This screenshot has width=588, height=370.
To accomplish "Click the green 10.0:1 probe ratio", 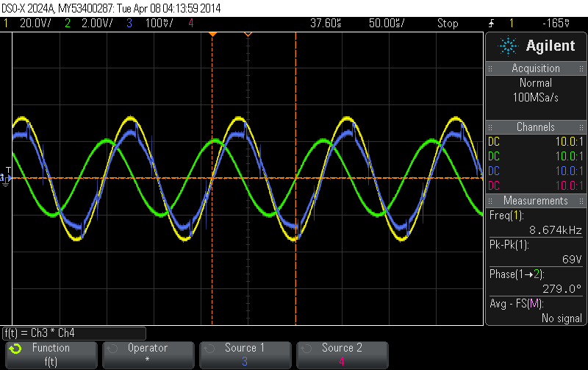I will [x=570, y=156].
